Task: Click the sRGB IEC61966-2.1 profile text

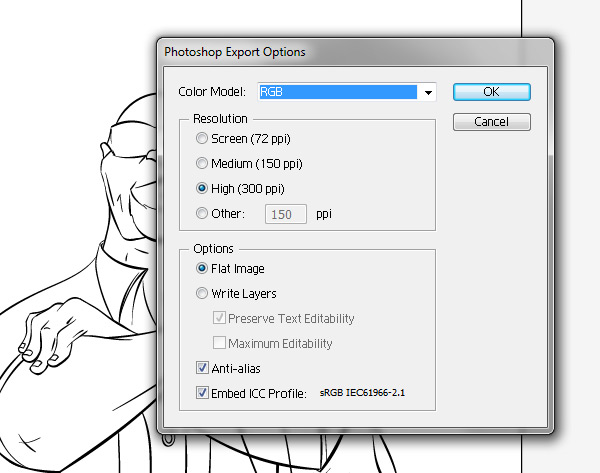Action: [362, 394]
